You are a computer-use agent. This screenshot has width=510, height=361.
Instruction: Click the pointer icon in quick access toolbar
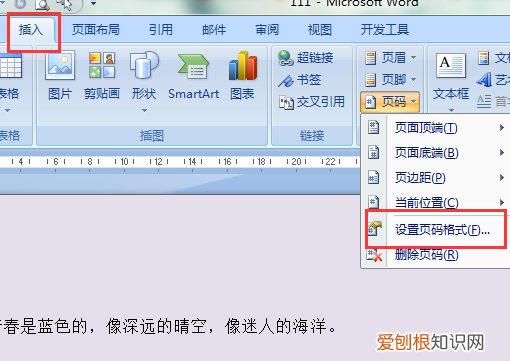[65, 4]
